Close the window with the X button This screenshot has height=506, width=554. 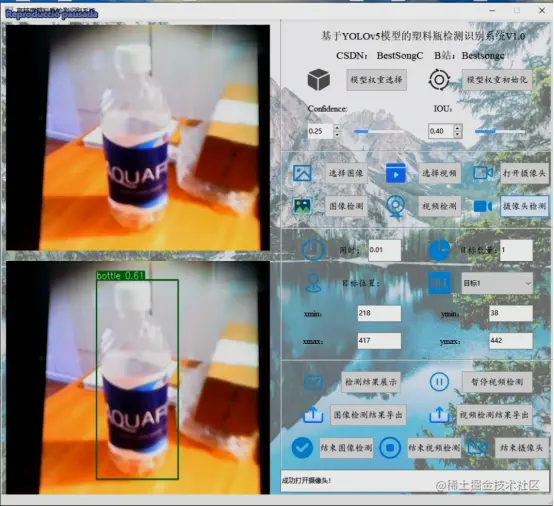click(x=542, y=11)
